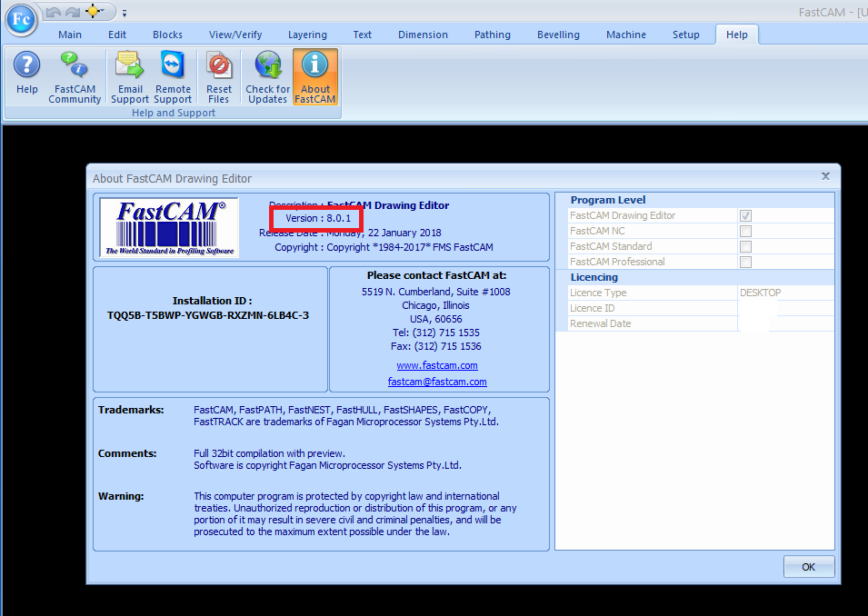Tick the FastCAM NC checkbox
Image resolution: width=868 pixels, height=616 pixels.
(745, 232)
